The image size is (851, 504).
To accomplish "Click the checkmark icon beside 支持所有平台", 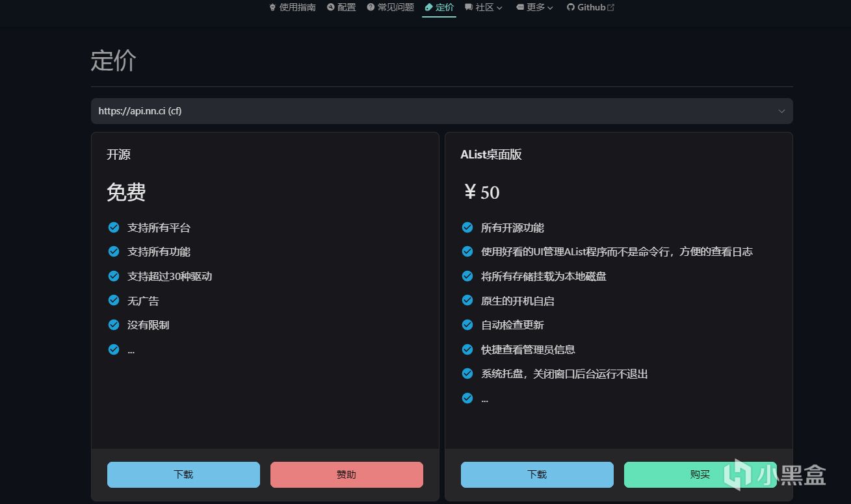I will tap(114, 227).
